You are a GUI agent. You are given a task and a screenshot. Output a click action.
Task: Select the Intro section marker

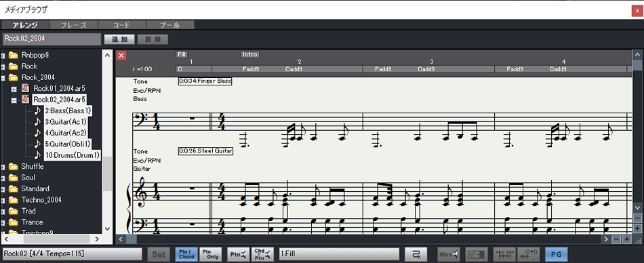pyautogui.click(x=249, y=54)
